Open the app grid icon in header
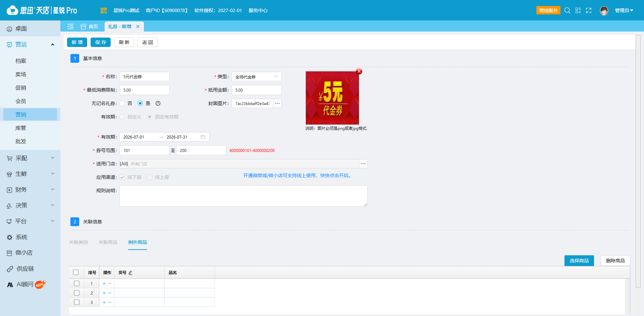The width and height of the screenshot is (644, 316). (x=103, y=10)
